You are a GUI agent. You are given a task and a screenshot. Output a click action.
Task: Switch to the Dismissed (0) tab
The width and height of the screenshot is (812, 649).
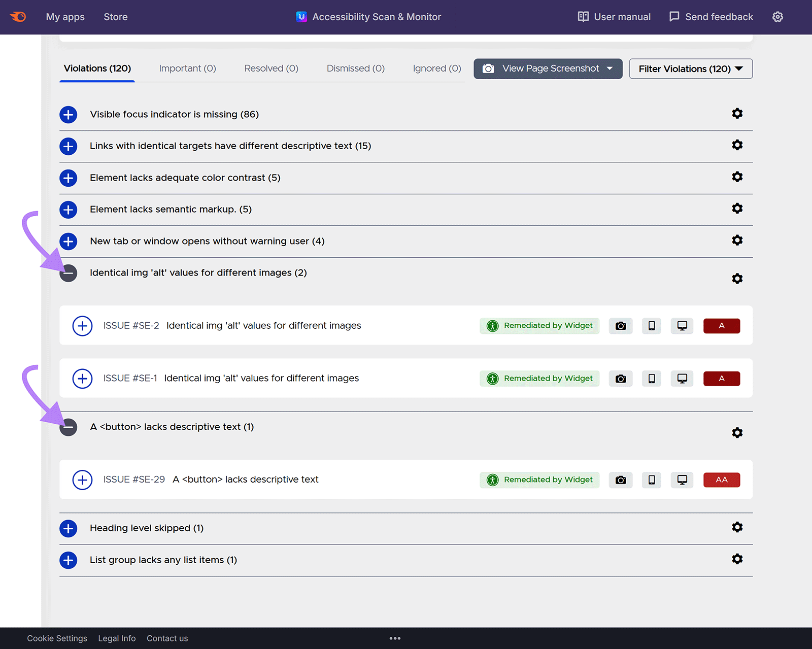(355, 69)
